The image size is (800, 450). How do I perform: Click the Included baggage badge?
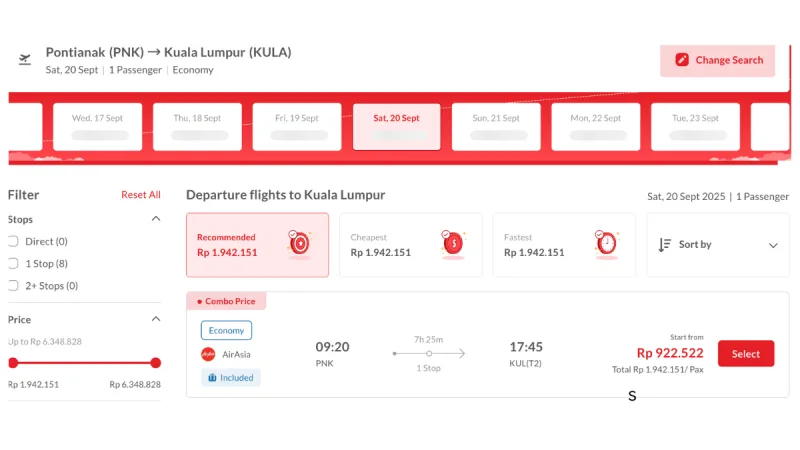pyautogui.click(x=231, y=378)
